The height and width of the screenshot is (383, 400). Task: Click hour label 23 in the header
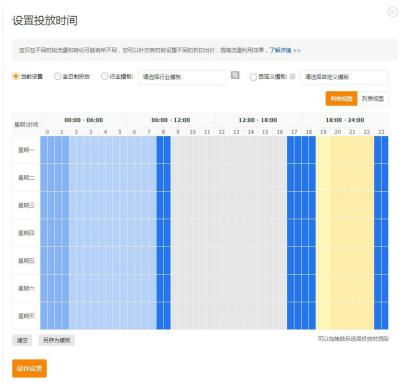pos(381,132)
